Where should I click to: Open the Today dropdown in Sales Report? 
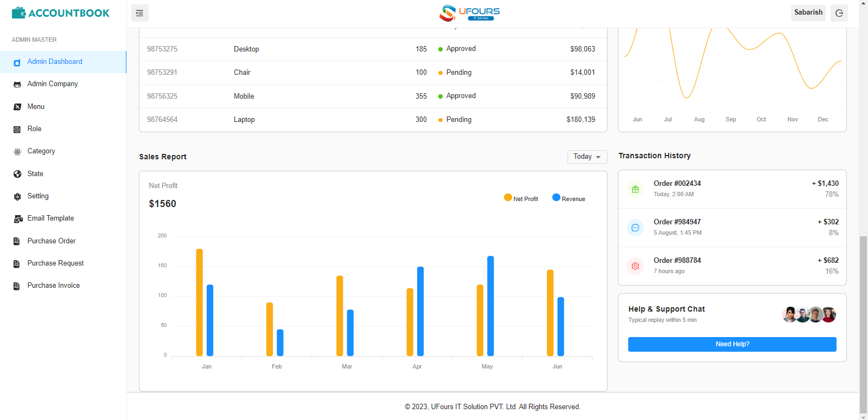pos(587,157)
